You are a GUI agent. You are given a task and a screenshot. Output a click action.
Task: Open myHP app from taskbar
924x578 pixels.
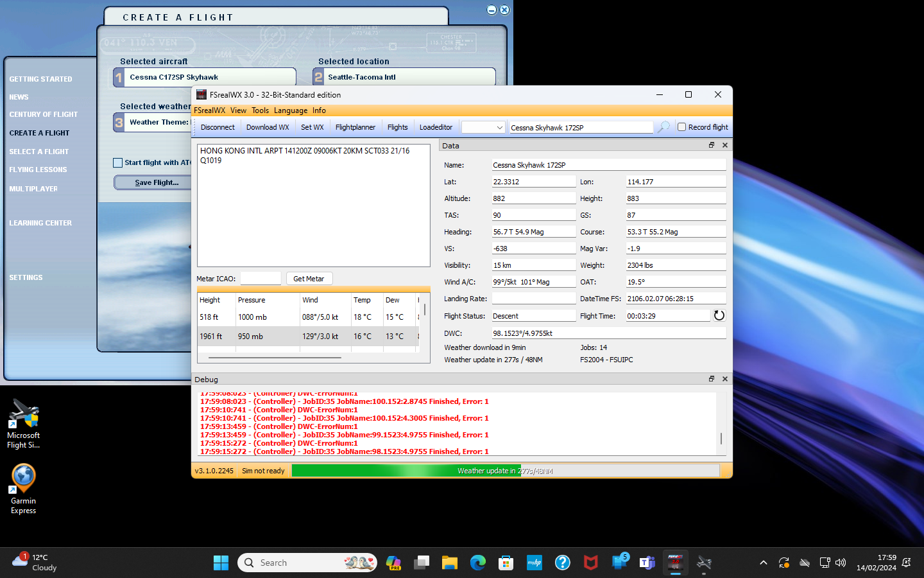tap(535, 563)
